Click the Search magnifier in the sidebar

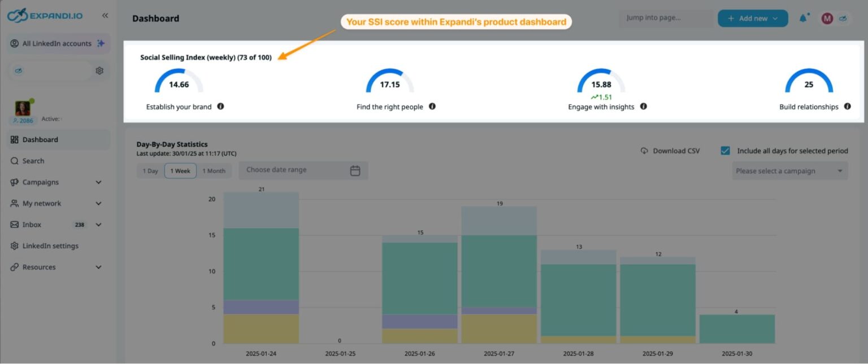(14, 160)
